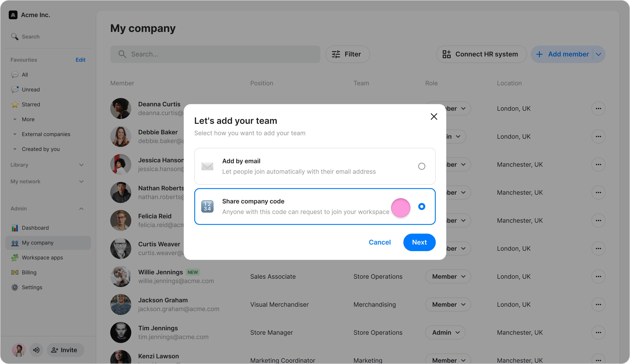Click Cancel in the dialog
630x364 pixels.
pyautogui.click(x=380, y=242)
